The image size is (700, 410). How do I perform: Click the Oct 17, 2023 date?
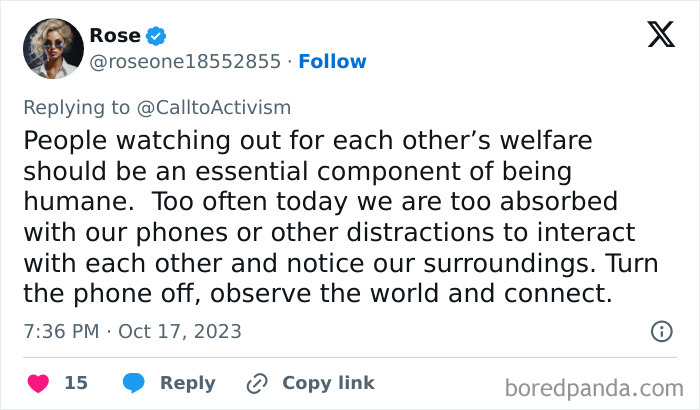[x=180, y=331]
